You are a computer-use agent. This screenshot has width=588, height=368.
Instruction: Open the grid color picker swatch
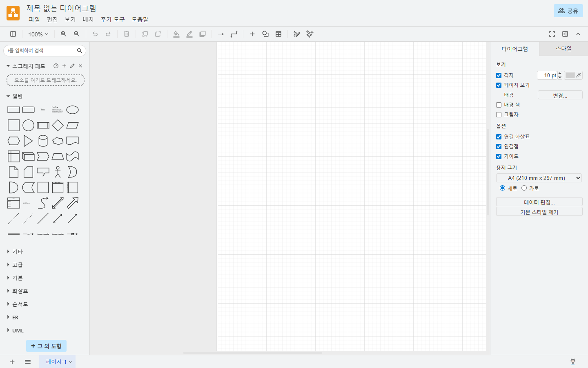[x=570, y=75]
